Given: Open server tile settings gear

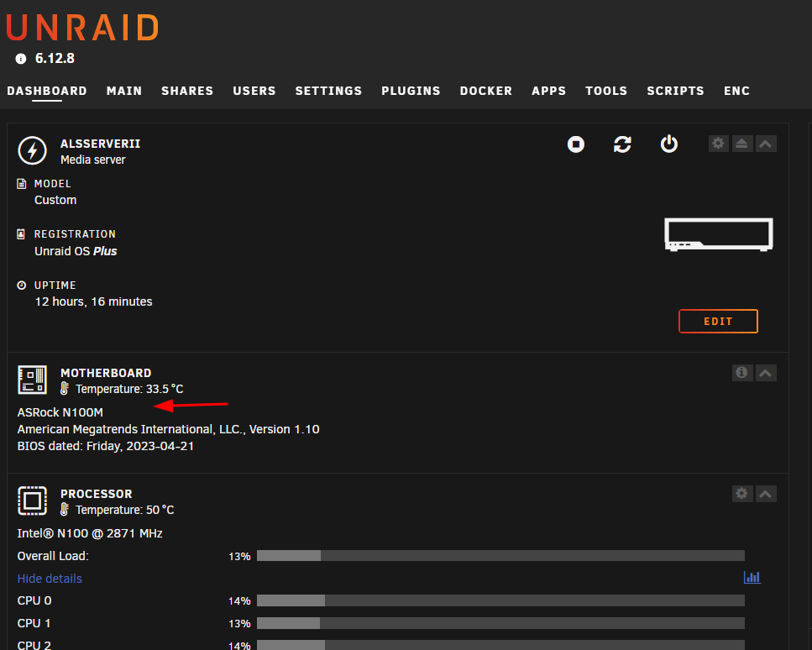Looking at the screenshot, I should [x=718, y=144].
